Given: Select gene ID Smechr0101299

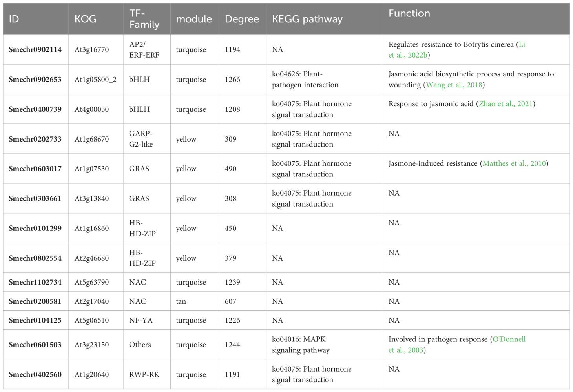Looking at the screenshot, I should click(35, 229).
